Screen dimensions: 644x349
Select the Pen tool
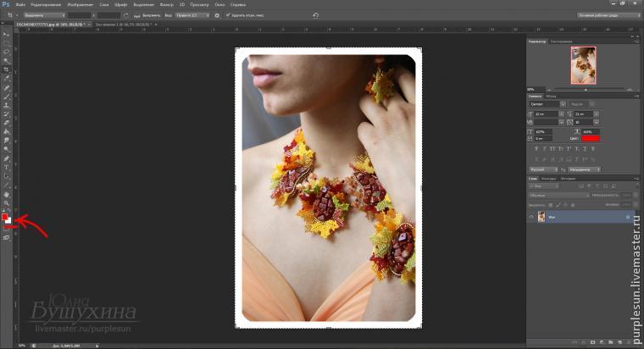point(6,158)
